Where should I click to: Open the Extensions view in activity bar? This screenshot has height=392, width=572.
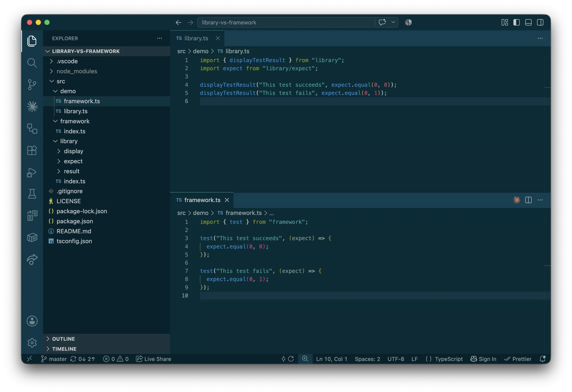pyautogui.click(x=32, y=150)
